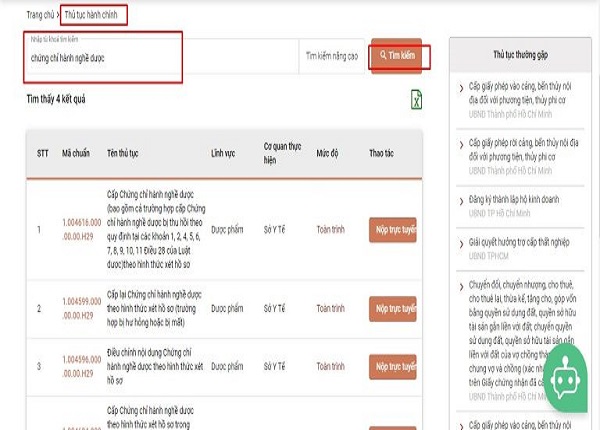Open 'Chuyển đổi, chuyển nhượng, cho thuê' procedure

click(x=523, y=333)
